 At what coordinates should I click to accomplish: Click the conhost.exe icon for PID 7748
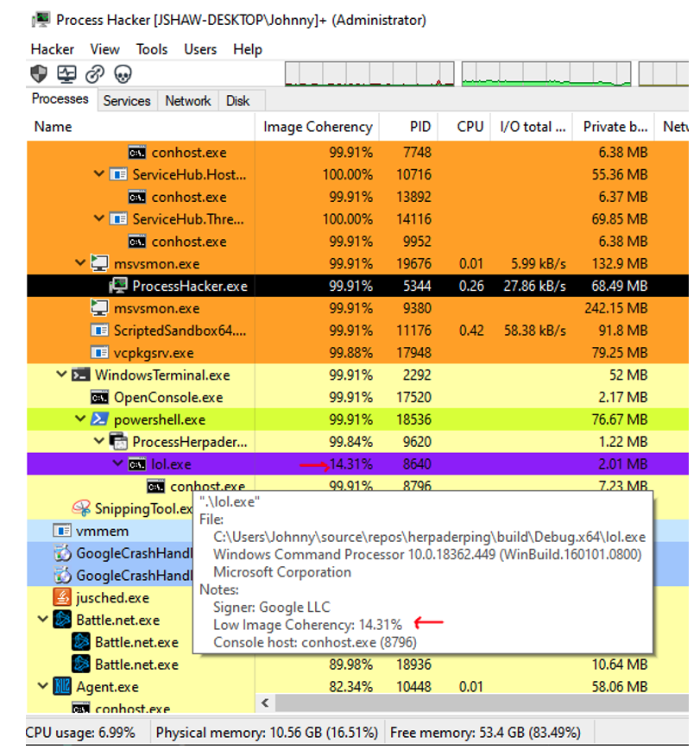tap(137, 153)
